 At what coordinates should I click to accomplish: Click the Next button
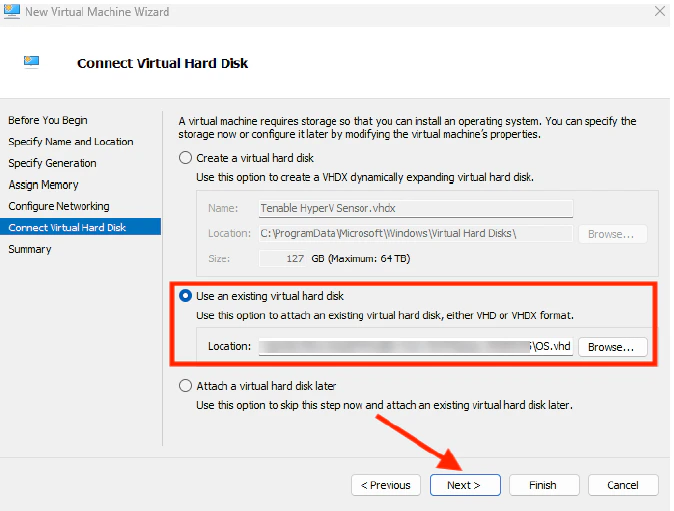[x=465, y=485]
